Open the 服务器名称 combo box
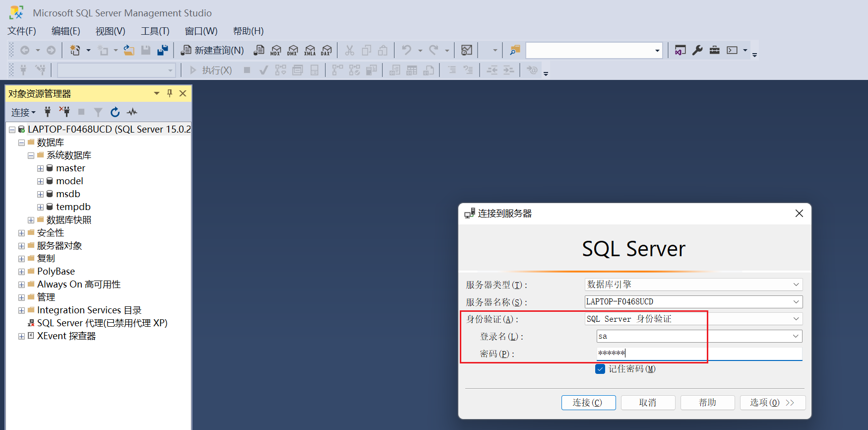This screenshot has width=868, height=430. click(x=693, y=302)
